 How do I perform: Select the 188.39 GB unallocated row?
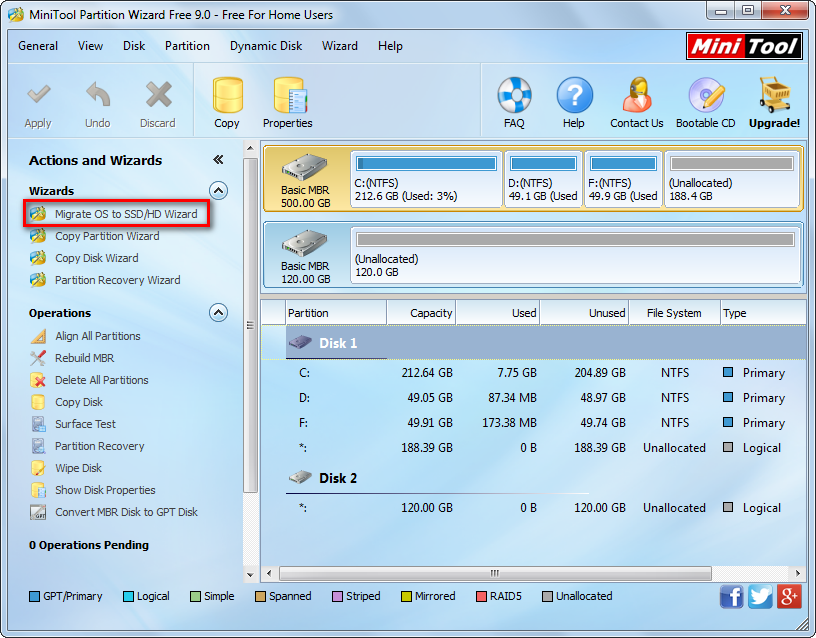tap(533, 448)
